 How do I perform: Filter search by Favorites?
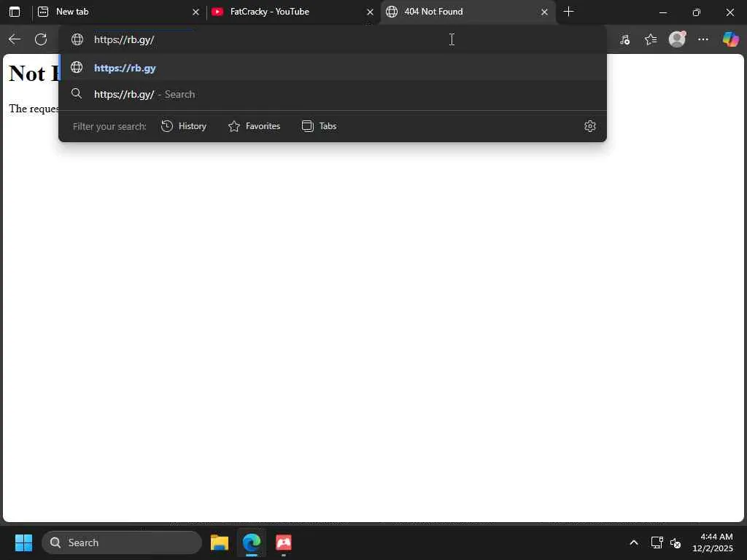254,126
